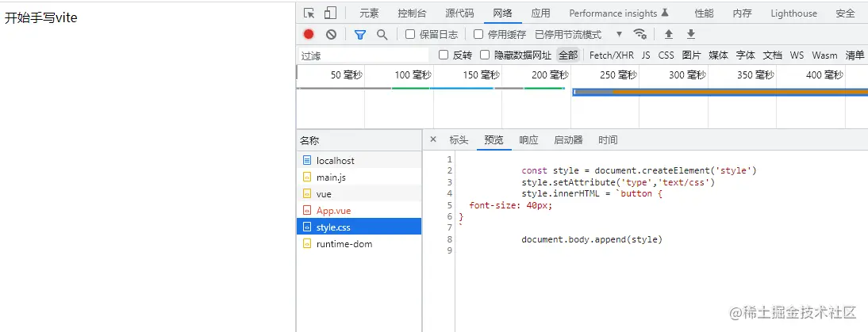
Task: Click the 100 毫秒 timeline marker
Action: coord(413,74)
